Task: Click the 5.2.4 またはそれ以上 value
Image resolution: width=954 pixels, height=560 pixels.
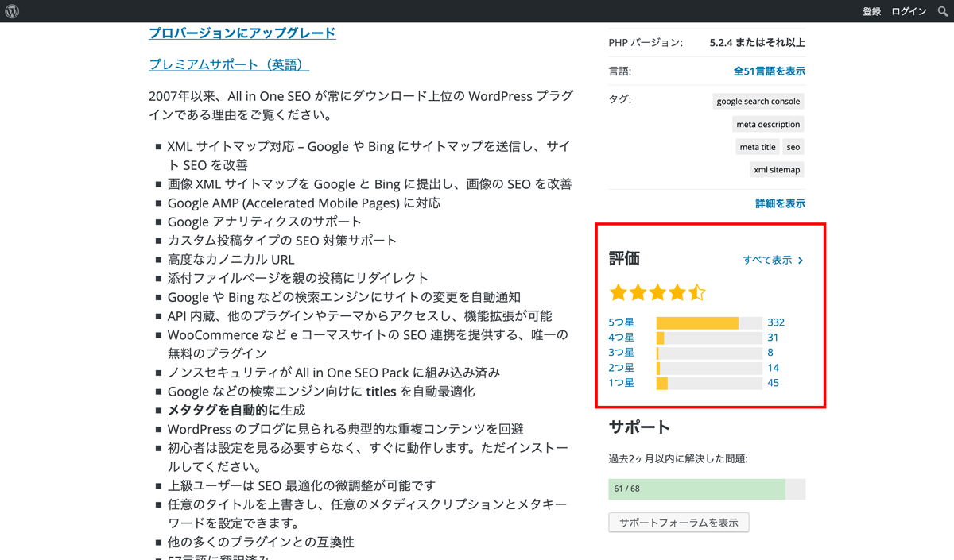Action: click(757, 42)
